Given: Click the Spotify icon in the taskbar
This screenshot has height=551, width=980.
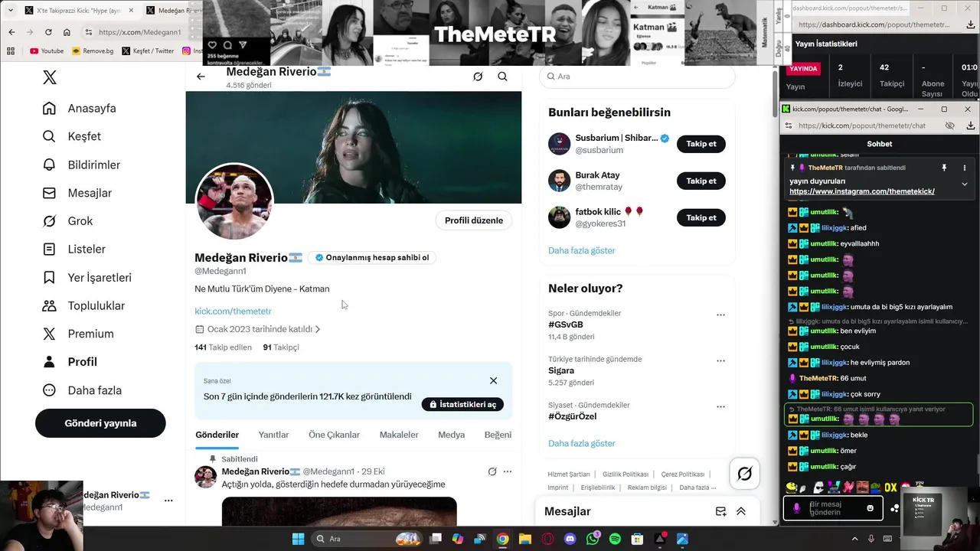Looking at the screenshot, I should 615,539.
